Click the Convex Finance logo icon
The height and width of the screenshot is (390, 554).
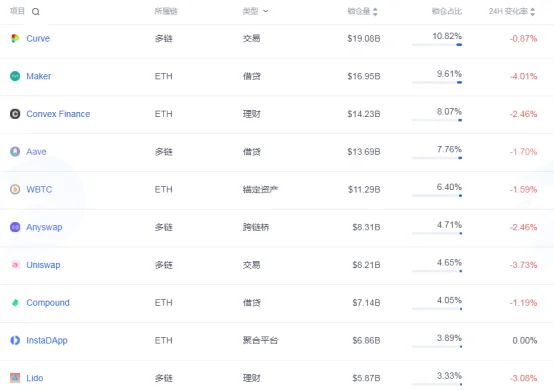pos(15,114)
